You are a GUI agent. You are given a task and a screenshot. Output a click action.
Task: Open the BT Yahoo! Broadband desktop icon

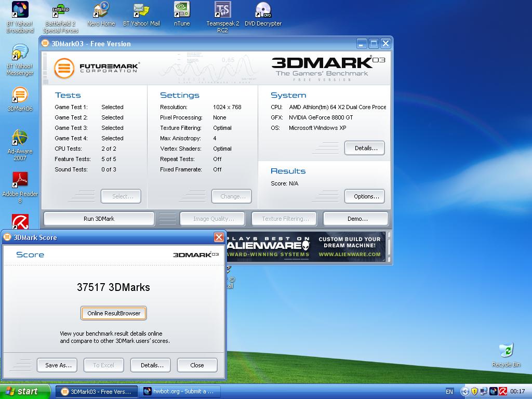coord(20,17)
